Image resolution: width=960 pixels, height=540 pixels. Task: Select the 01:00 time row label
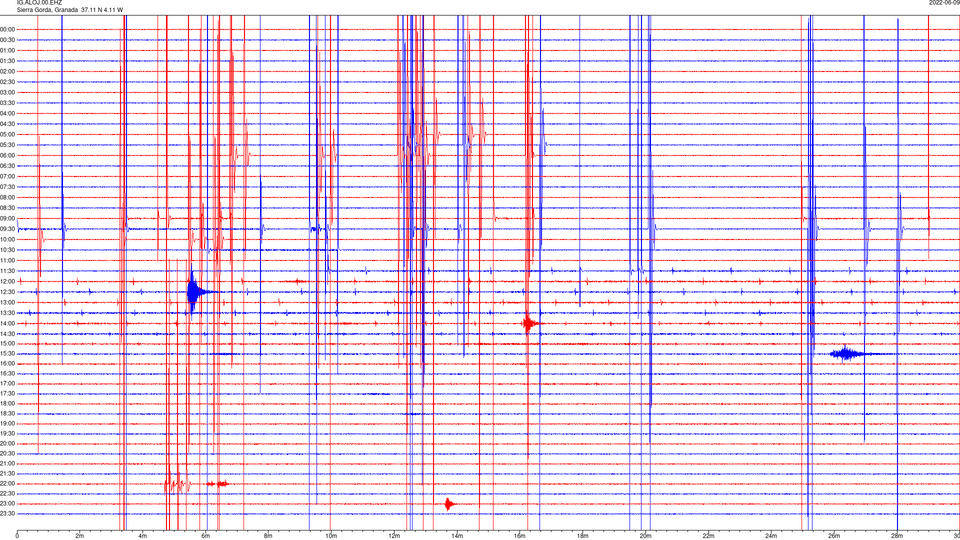point(8,50)
